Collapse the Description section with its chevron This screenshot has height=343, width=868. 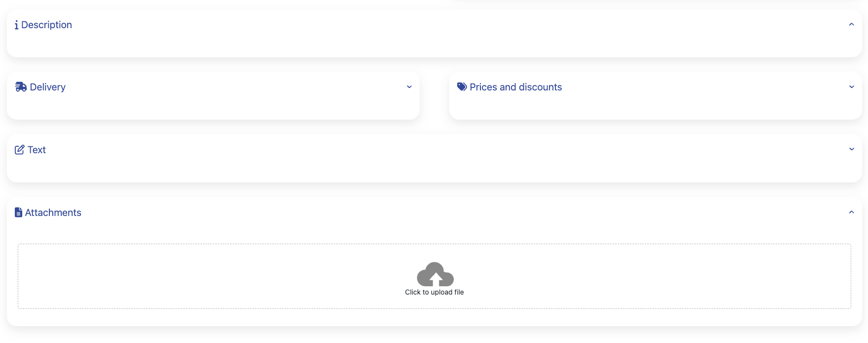pyautogui.click(x=851, y=24)
